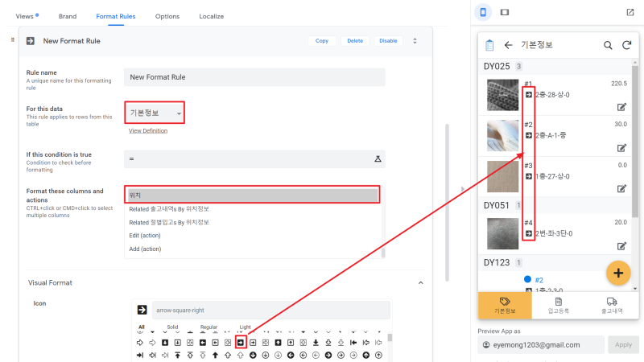644x362 pixels.
Task: Choose the solid download arrow-to-bottom icon
Action: [316, 343]
